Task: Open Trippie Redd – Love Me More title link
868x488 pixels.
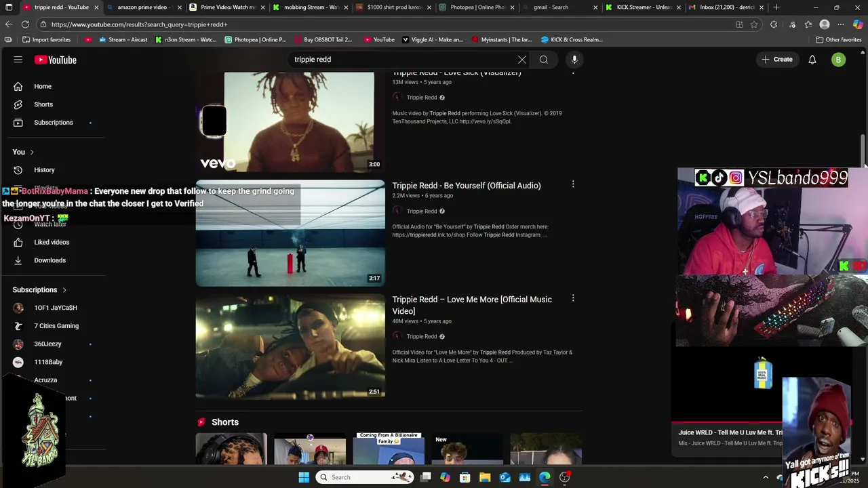Action: (x=472, y=305)
